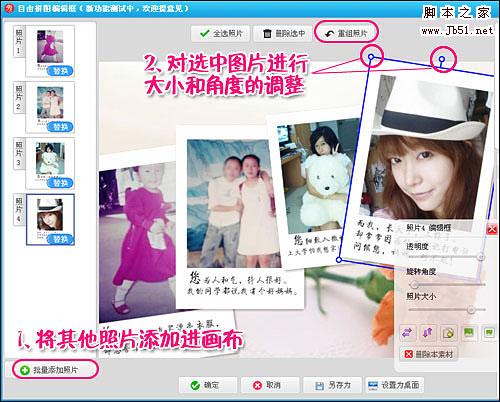Adjust the 透明度 slider handle
Image resolution: width=500 pixels, height=402 pixels.
(x=481, y=257)
